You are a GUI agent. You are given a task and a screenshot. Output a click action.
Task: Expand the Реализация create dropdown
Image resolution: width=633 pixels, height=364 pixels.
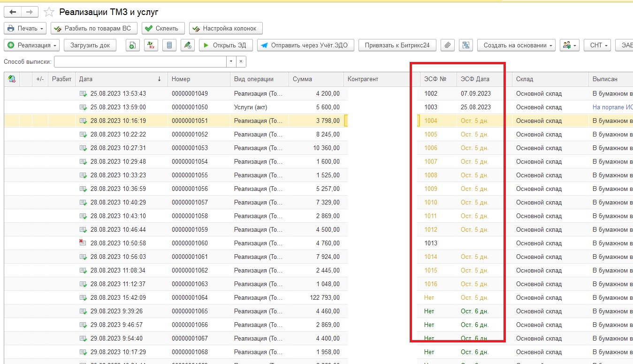point(32,45)
